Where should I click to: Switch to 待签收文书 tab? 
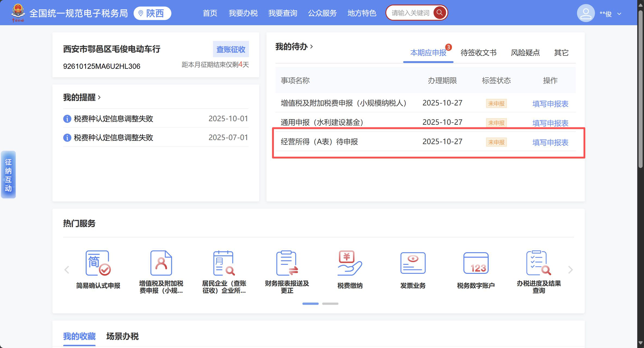478,52
